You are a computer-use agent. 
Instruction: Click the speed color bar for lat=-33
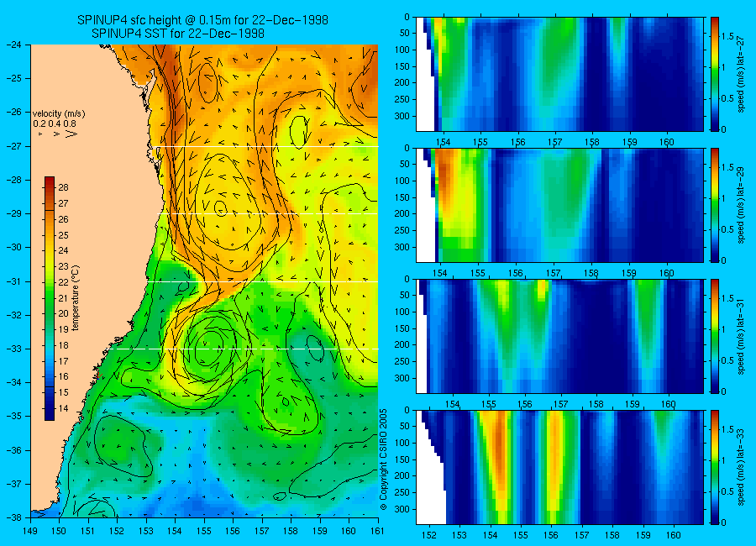715,467
